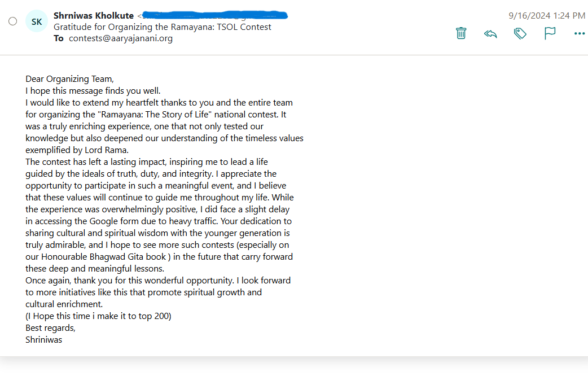Viewport: 588px width, 389px height.
Task: Click the redacted sender email address
Action: click(x=214, y=15)
